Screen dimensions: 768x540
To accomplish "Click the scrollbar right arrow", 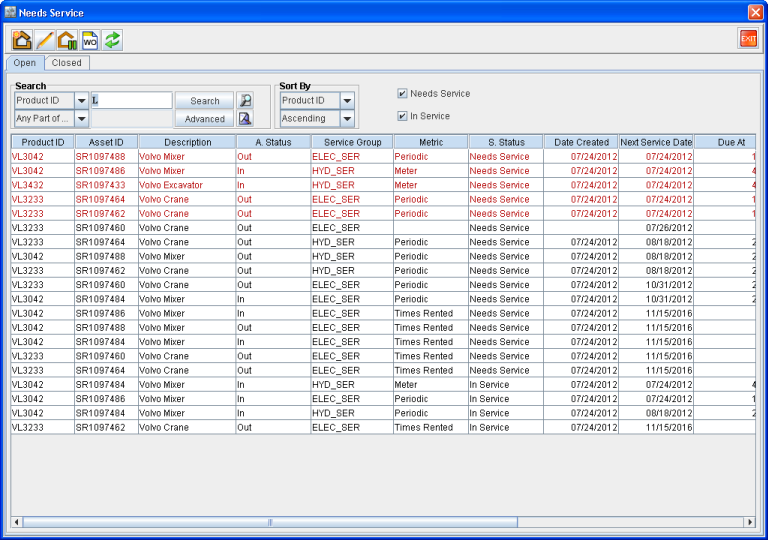I will (749, 522).
